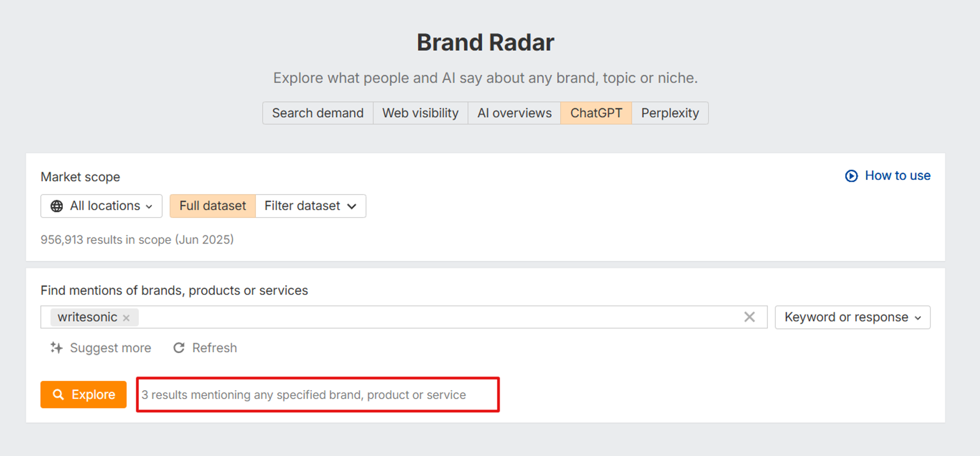This screenshot has width=980, height=456.
Task: Open the AI overviews tab
Action: point(514,113)
